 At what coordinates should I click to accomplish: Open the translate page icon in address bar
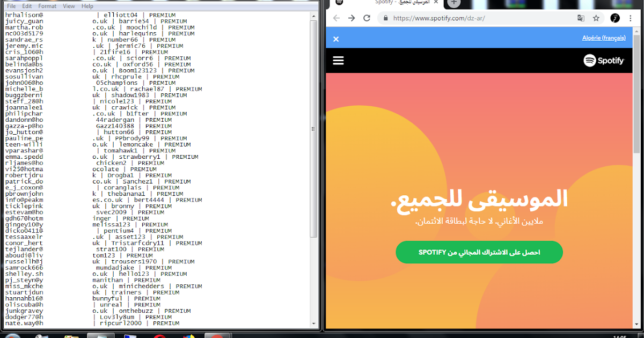coord(581,18)
